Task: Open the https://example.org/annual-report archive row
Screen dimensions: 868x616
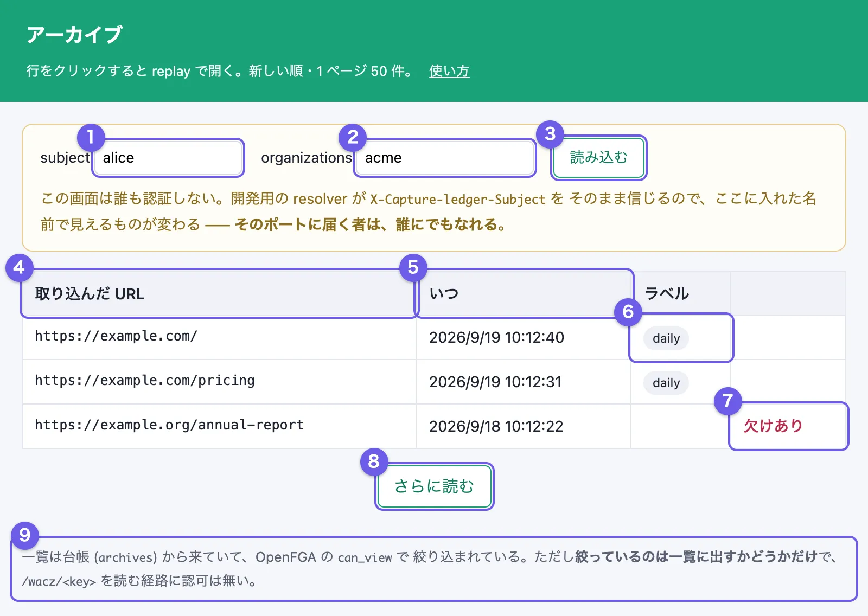Action: pyautogui.click(x=434, y=426)
